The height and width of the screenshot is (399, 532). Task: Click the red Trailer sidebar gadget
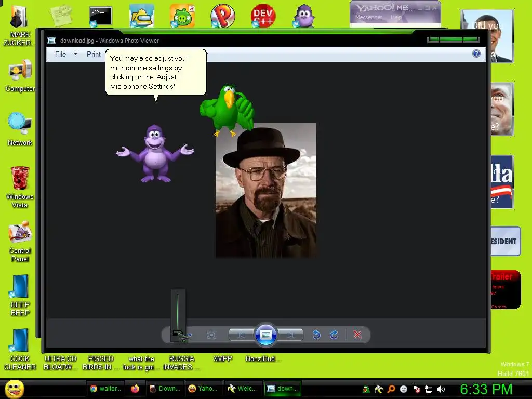pyautogui.click(x=506, y=290)
